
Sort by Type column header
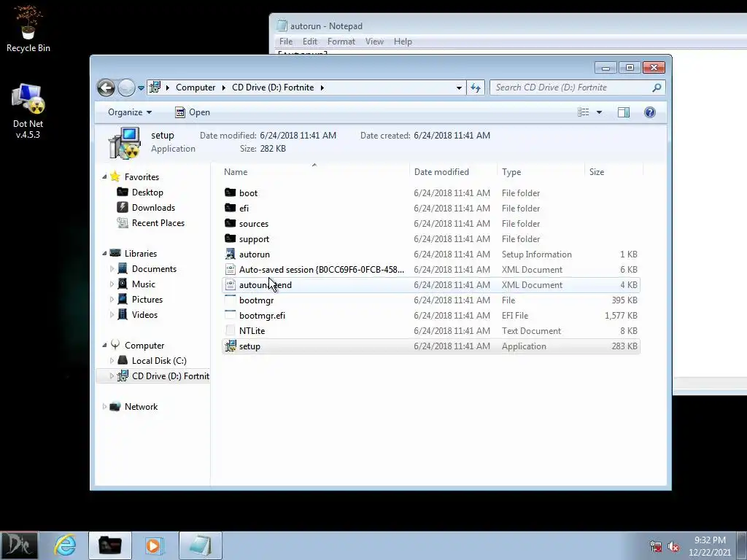coord(511,172)
